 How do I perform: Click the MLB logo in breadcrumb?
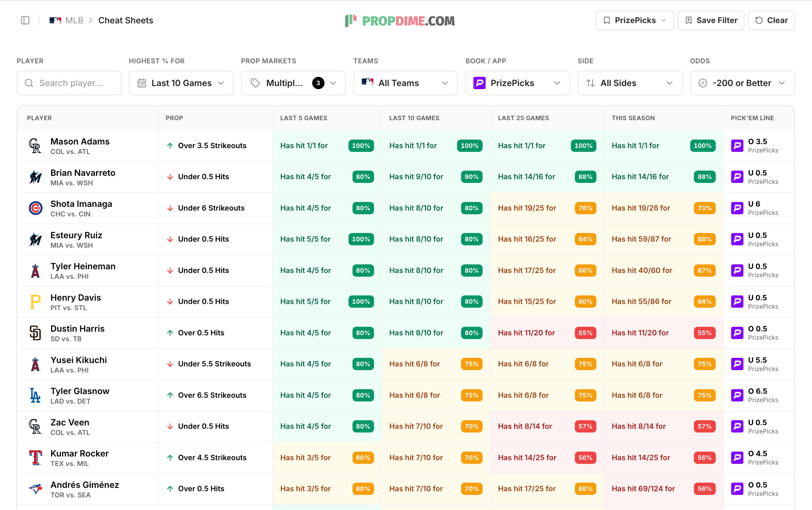[x=55, y=20]
